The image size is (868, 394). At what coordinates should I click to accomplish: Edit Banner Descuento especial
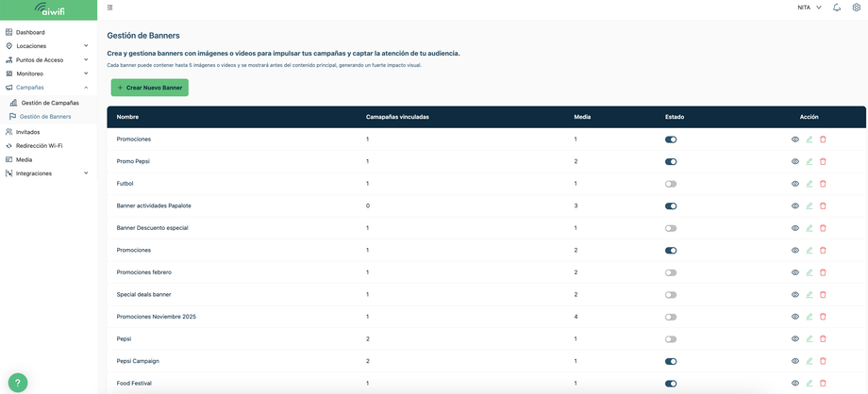(810, 228)
